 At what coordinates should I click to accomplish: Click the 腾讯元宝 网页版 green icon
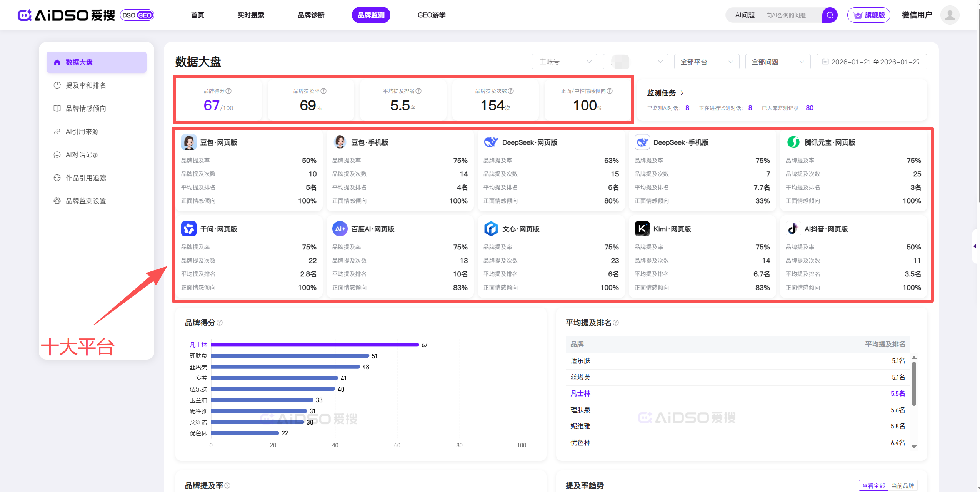point(793,142)
